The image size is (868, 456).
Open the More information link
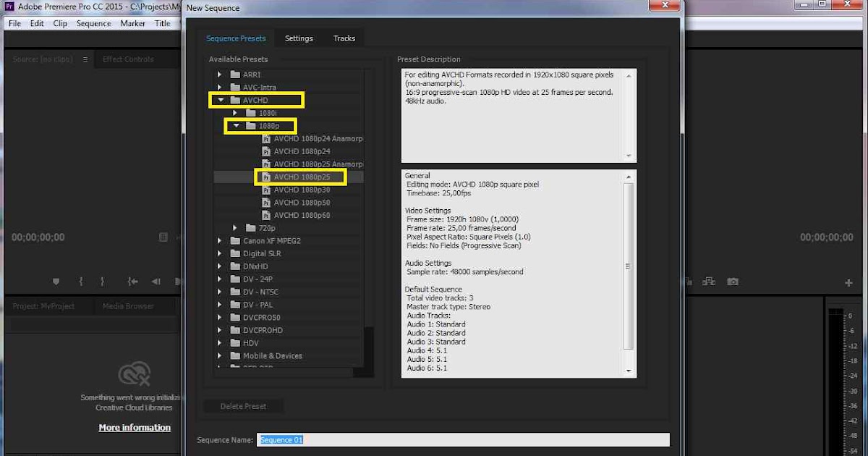pos(135,427)
